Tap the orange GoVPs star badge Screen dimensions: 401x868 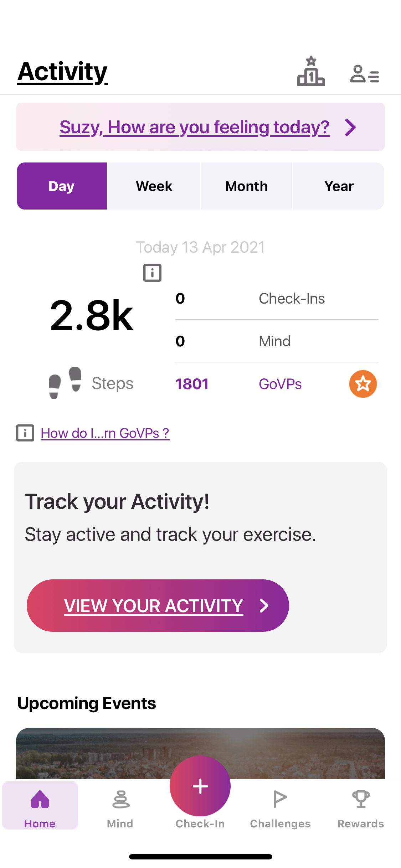pos(363,384)
